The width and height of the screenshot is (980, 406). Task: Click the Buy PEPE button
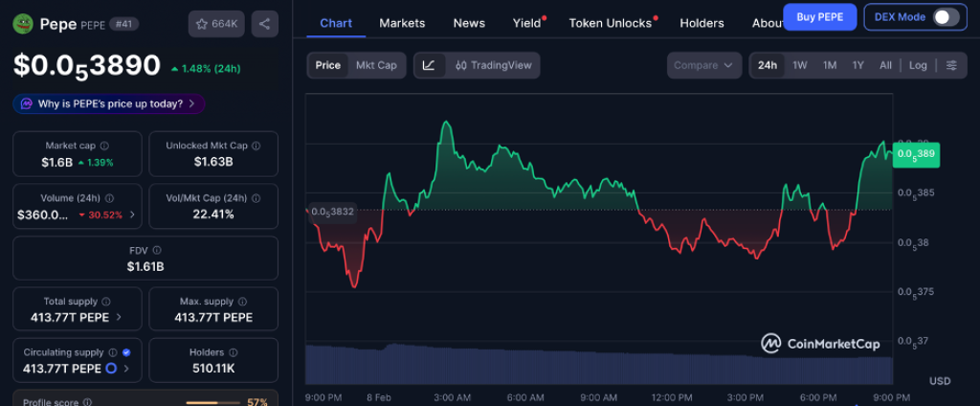tap(819, 17)
